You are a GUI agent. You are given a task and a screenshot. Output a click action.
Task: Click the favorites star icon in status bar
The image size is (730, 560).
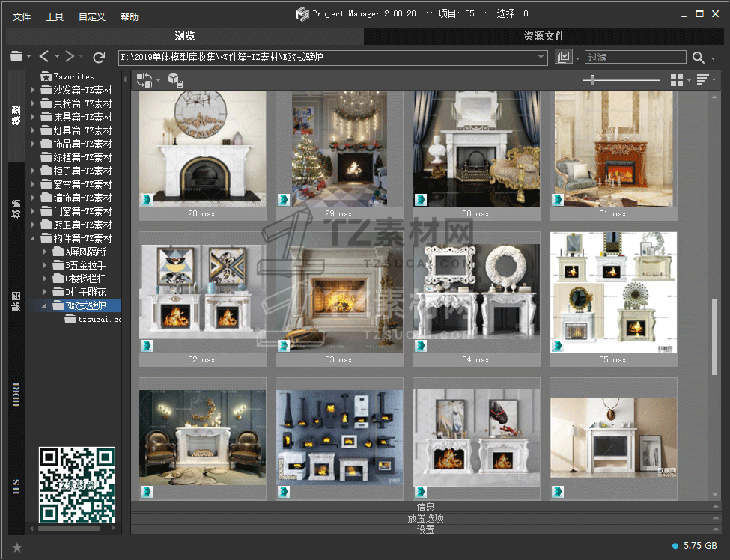[17, 547]
